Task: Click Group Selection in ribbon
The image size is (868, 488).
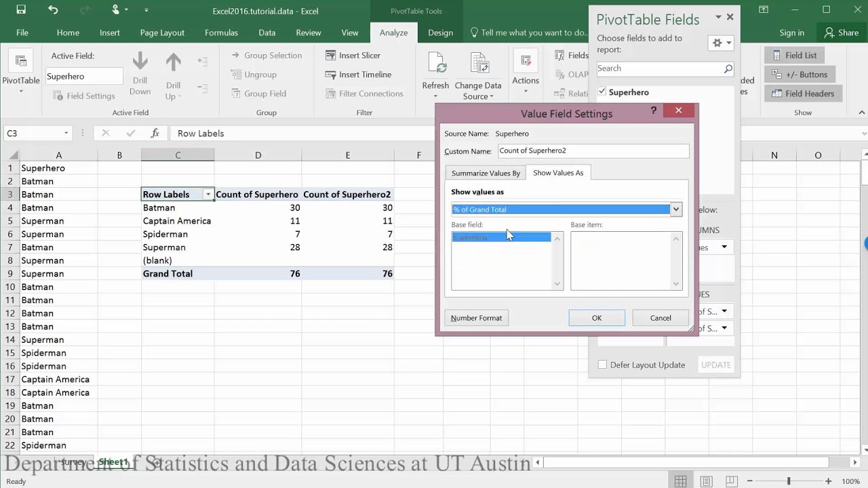Action: tap(267, 56)
